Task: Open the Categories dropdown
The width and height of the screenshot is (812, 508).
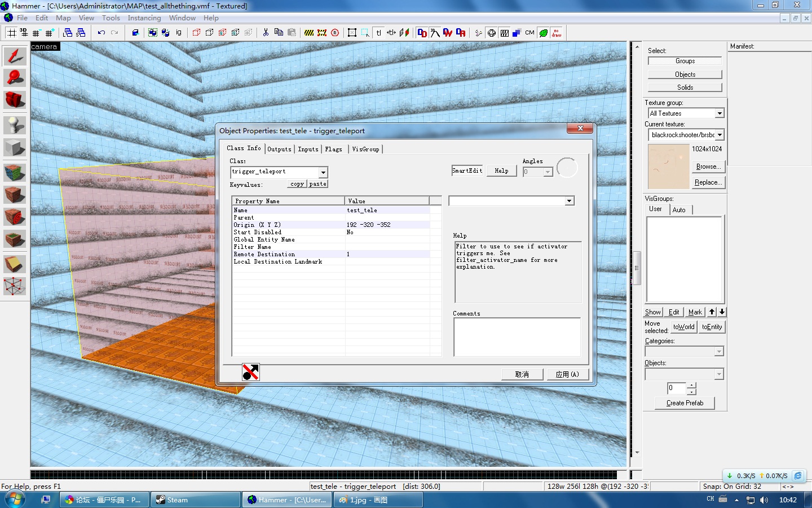Action: coord(718,352)
